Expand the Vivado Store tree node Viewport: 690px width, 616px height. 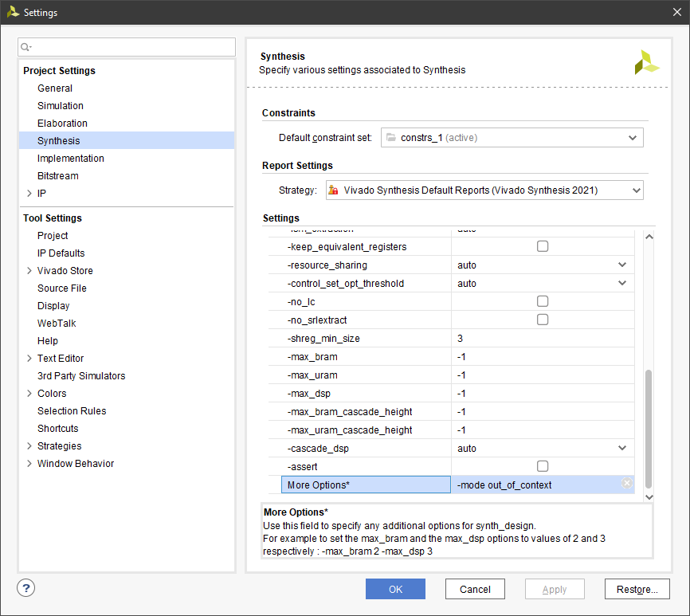click(x=29, y=271)
